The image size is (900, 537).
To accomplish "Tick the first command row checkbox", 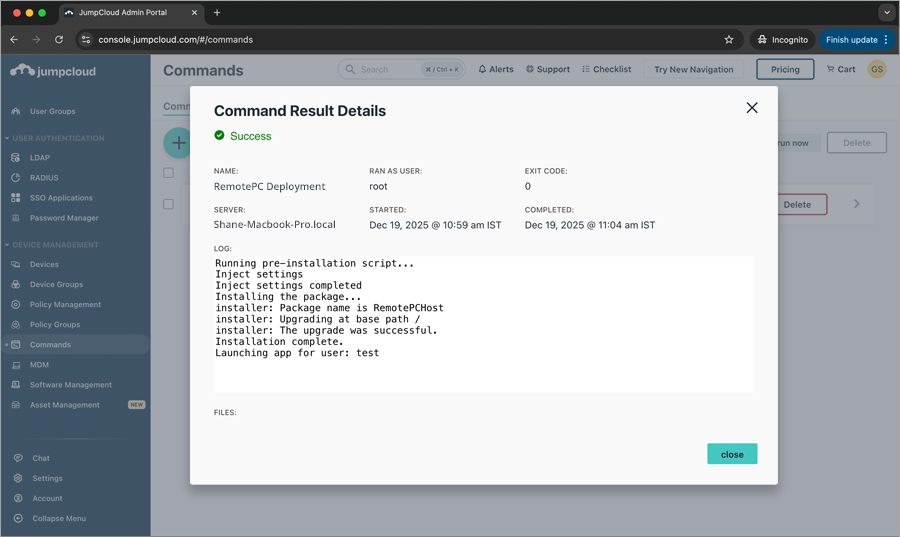I will pos(168,173).
